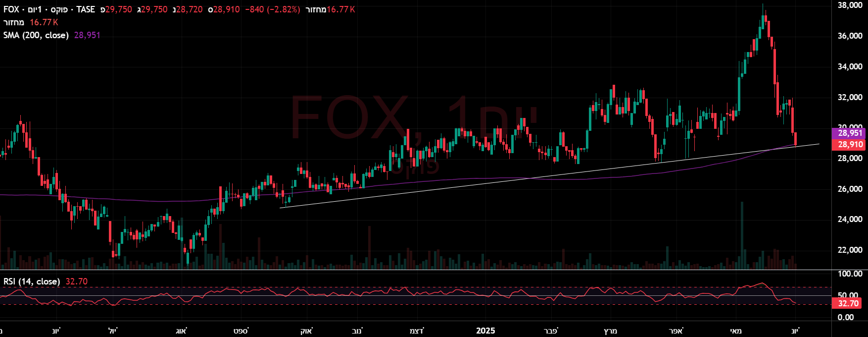Click the 34,000 price axis label
The height and width of the screenshot is (337, 868).
click(850, 67)
